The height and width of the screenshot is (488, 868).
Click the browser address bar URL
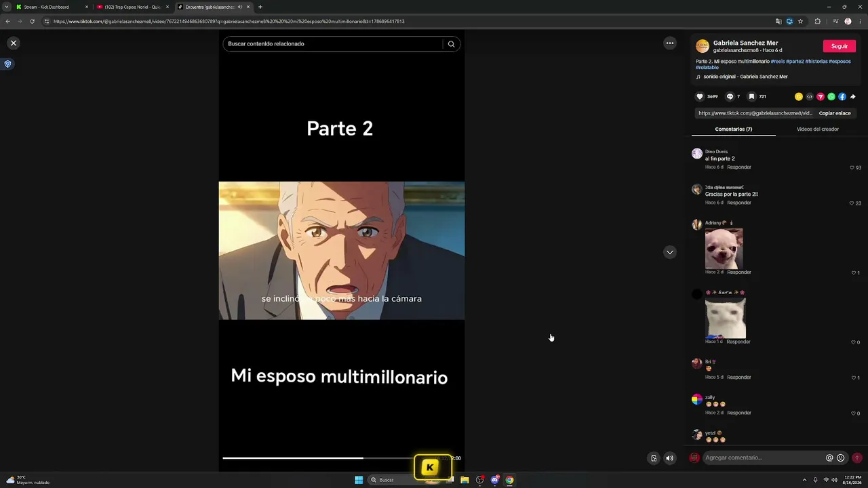(x=229, y=22)
